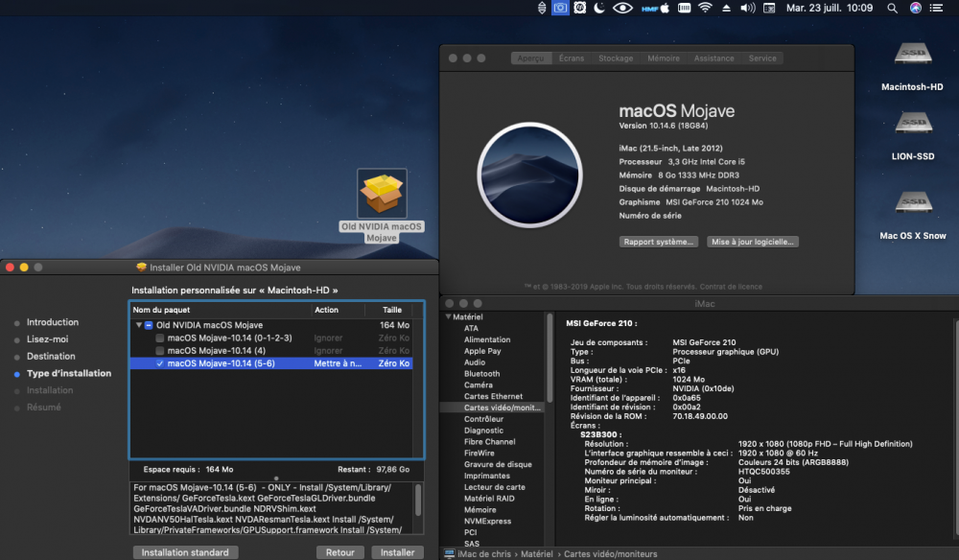959x560 pixels.
Task: Click the Rapport système button
Action: point(658,242)
